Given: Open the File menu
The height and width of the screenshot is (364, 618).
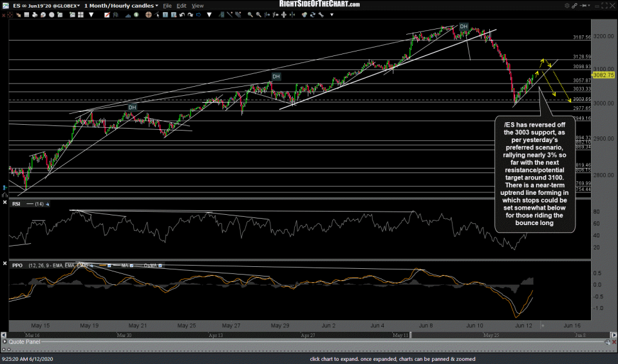Looking at the screenshot, I should (x=167, y=6).
